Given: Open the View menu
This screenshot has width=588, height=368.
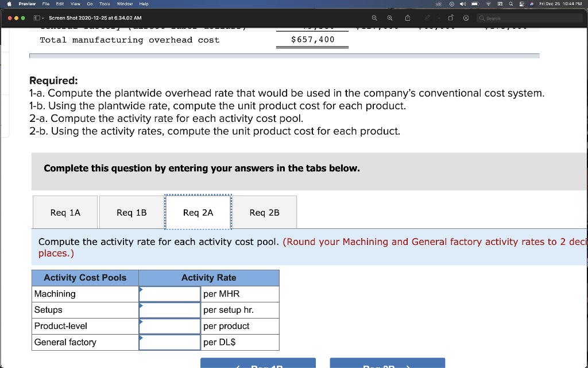Looking at the screenshot, I should [75, 4].
